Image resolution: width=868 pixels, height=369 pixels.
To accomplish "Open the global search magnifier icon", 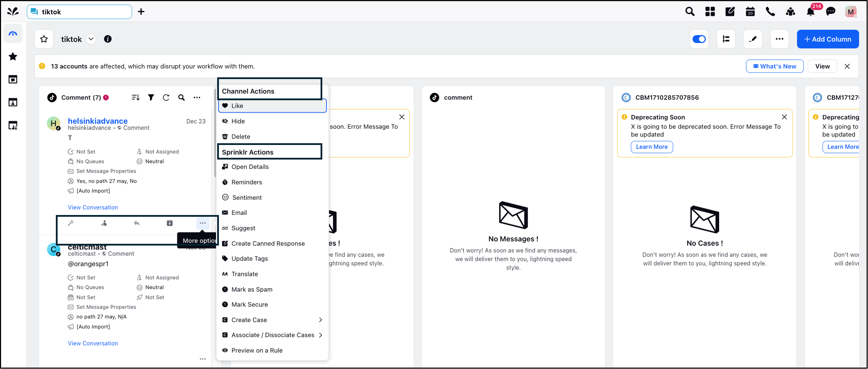I will tap(690, 12).
